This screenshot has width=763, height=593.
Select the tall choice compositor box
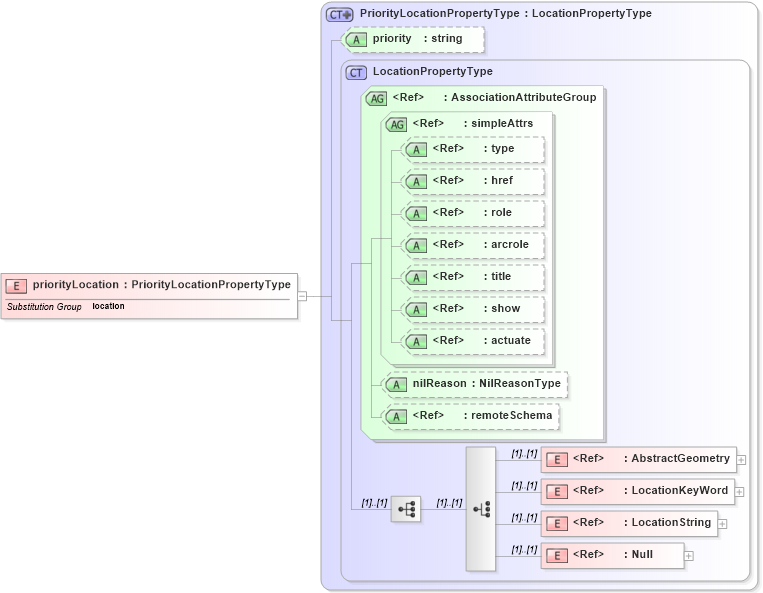(x=481, y=509)
